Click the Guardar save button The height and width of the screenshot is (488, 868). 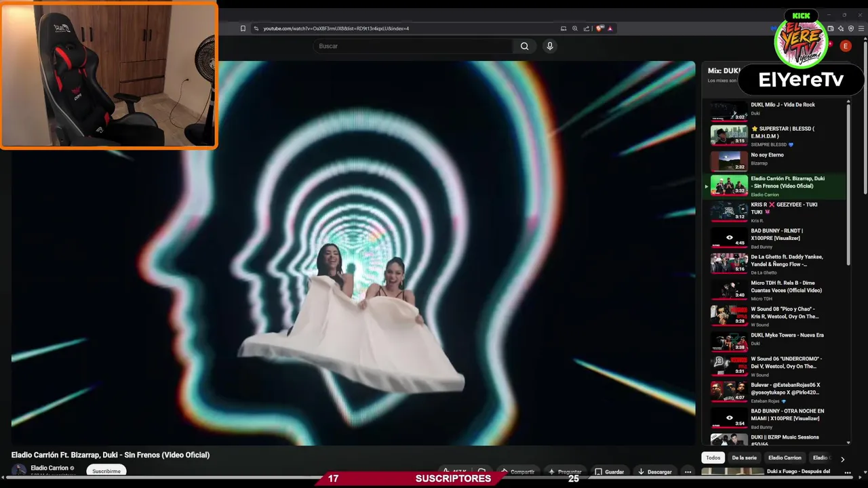[609, 472]
